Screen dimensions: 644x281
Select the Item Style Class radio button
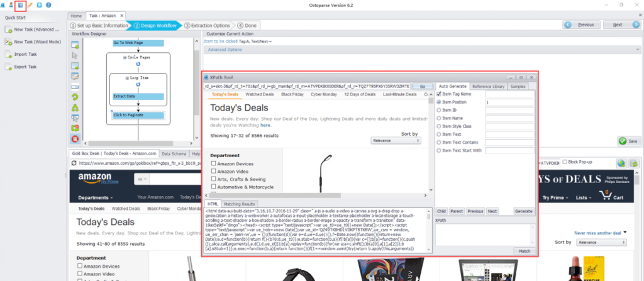pos(439,126)
